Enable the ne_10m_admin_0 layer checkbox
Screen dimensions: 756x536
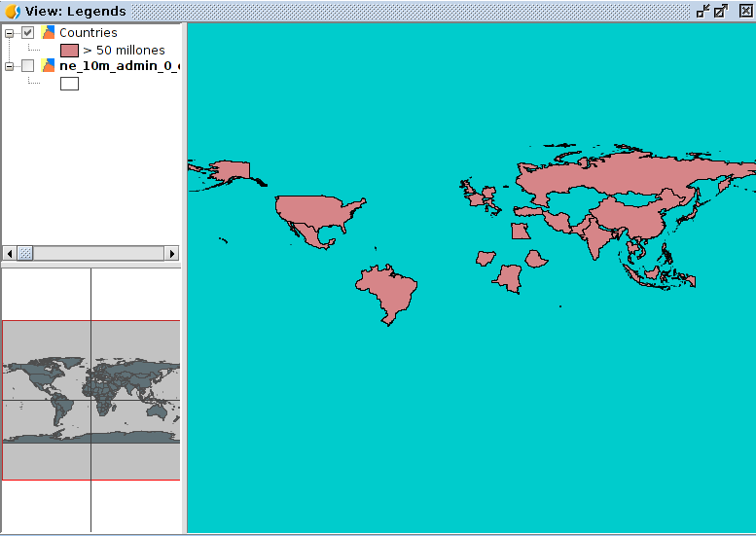[x=27, y=66]
